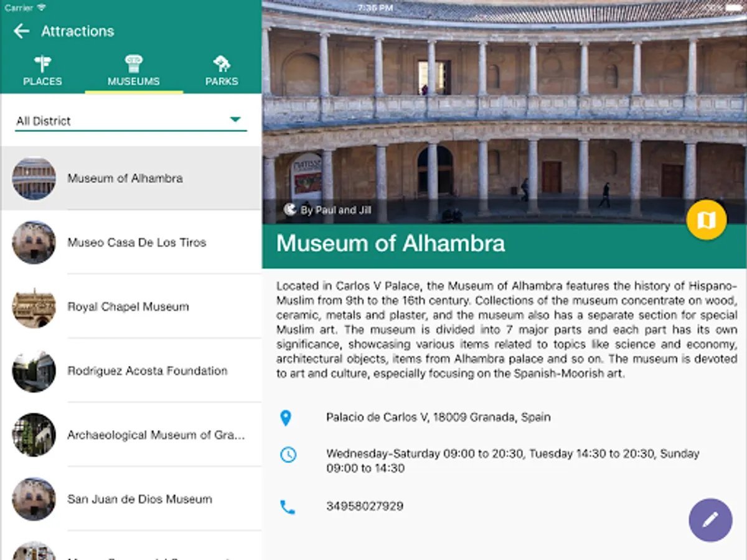747x560 pixels.
Task: Click the Museum of Alhambra title heading
Action: click(391, 243)
